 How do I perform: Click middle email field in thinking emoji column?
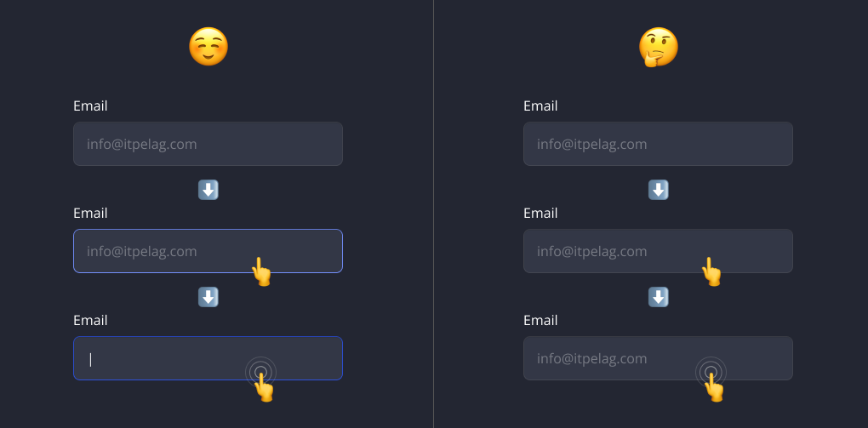[658, 251]
